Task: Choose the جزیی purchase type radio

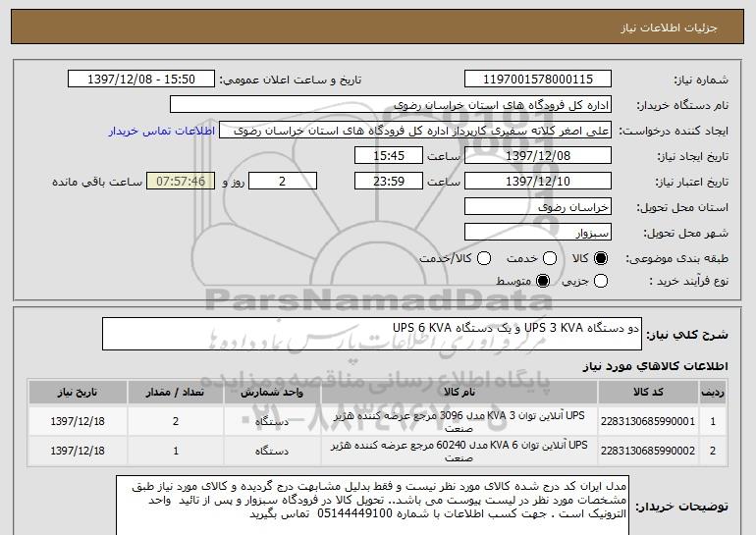Action: (601, 281)
